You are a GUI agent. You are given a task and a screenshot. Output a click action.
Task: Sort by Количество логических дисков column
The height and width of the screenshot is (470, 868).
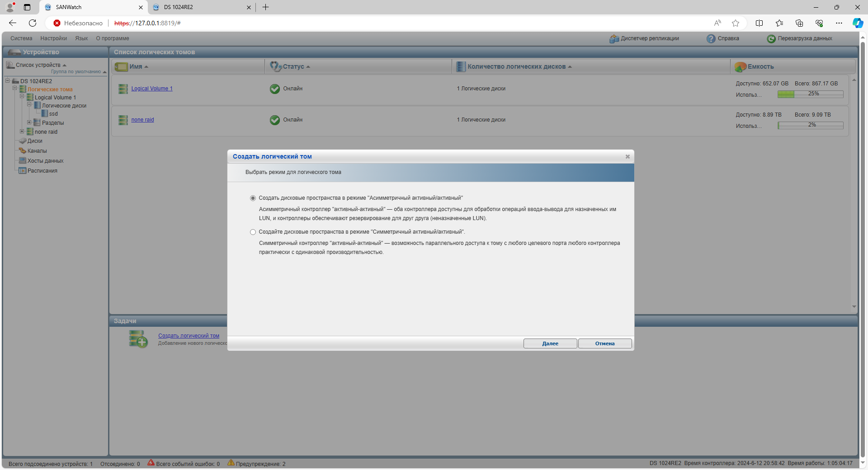(517, 66)
